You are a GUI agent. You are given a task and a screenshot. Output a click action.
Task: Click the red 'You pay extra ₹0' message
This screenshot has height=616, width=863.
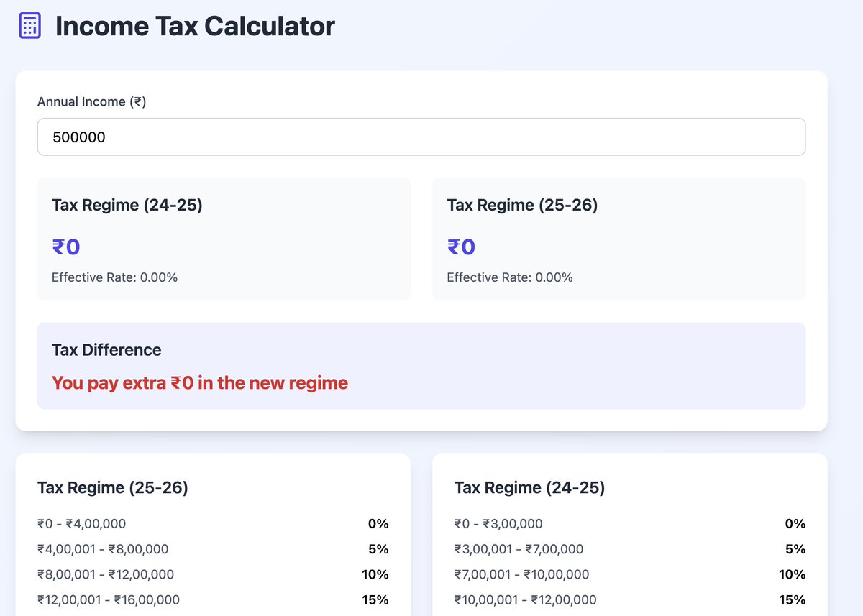coord(200,383)
